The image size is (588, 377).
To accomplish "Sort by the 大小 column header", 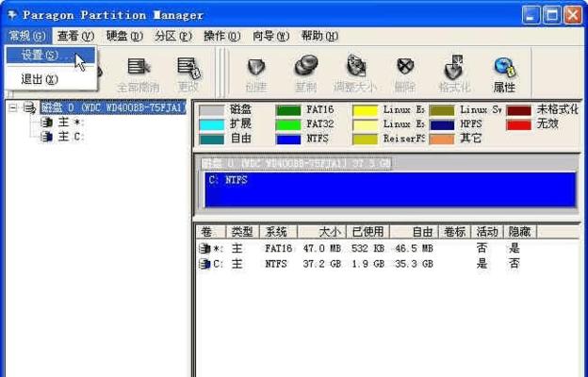I will [321, 232].
